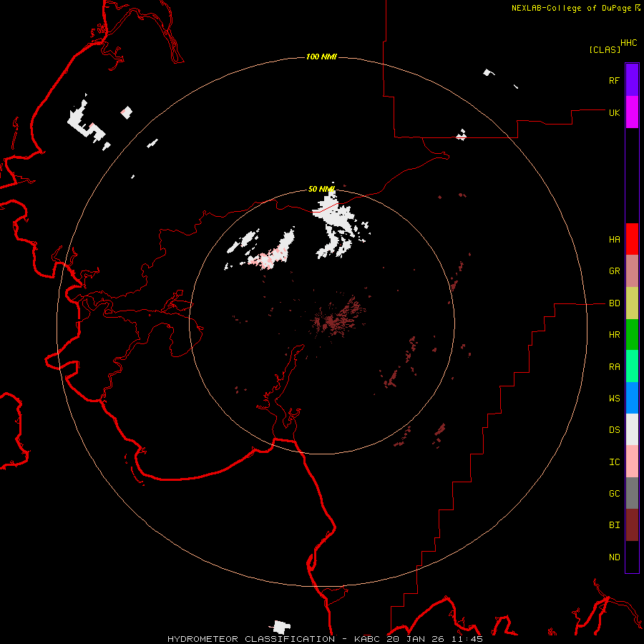The width and height of the screenshot is (644, 644).
Task: Click the RF legend label
Action: coord(614,80)
